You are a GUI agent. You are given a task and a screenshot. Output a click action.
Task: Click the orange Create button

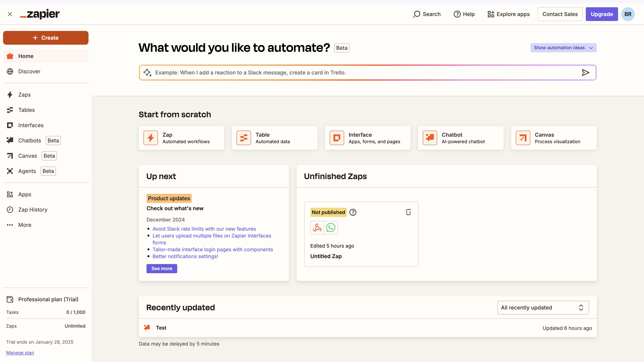click(46, 38)
